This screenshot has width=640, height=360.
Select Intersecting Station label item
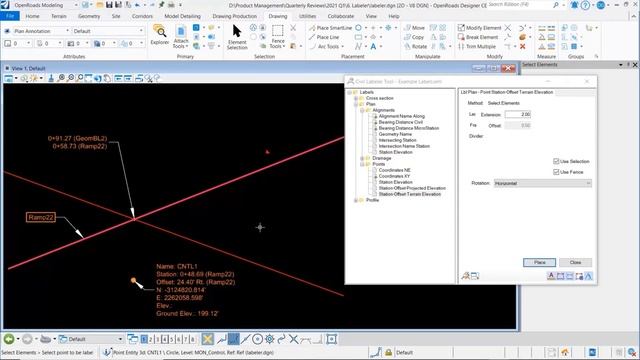point(397,140)
